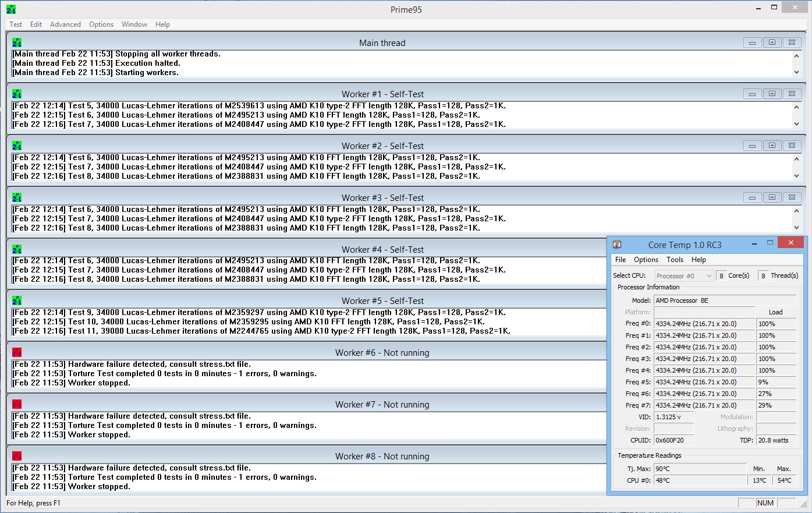Minimize the Core Temp window
The height and width of the screenshot is (513, 812).
point(754,243)
